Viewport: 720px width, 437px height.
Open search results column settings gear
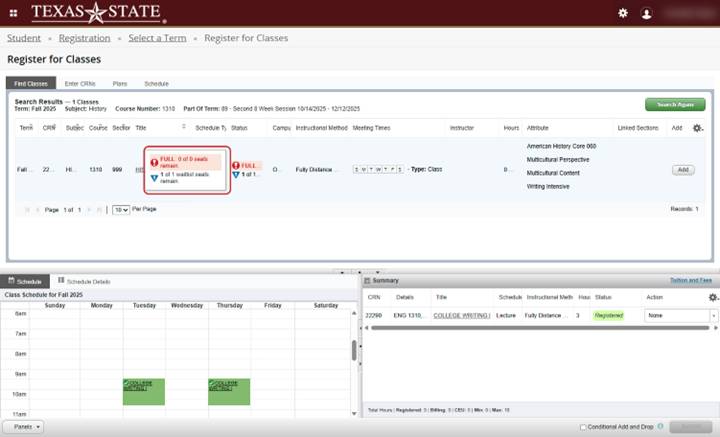(x=698, y=128)
